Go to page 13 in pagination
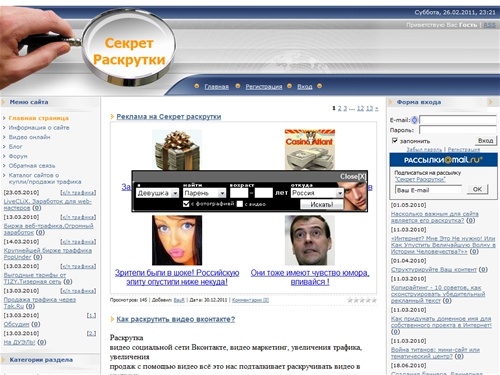 pyautogui.click(x=369, y=108)
